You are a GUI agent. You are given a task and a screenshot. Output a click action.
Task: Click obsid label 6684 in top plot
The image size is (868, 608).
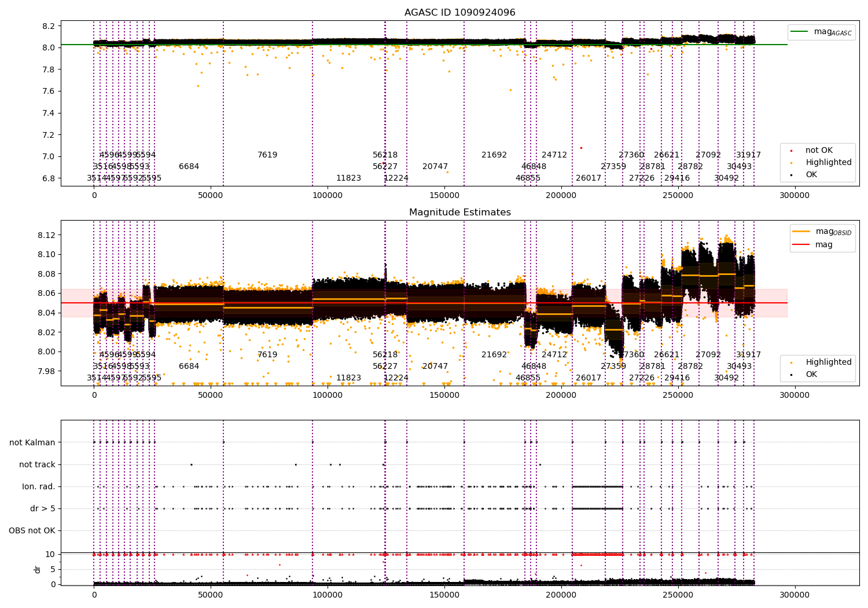(x=189, y=167)
